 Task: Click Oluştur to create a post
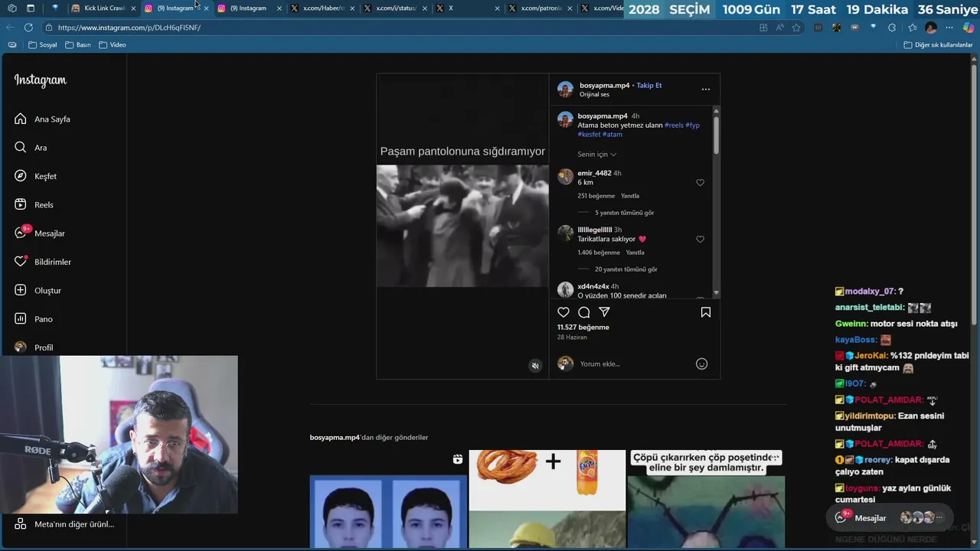coord(38,291)
